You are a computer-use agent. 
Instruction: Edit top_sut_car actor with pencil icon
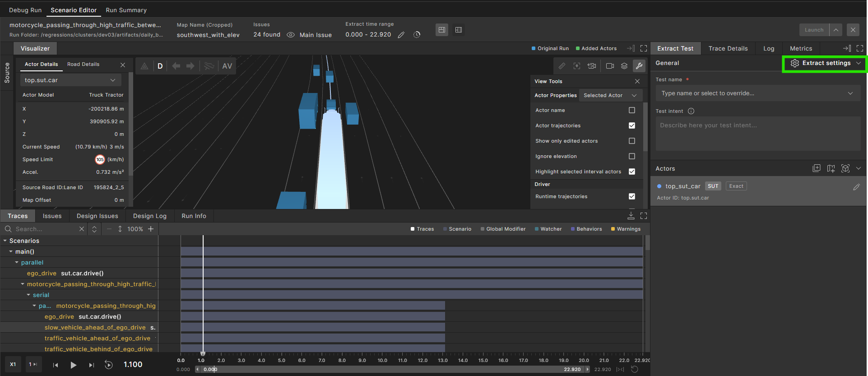coord(856,187)
